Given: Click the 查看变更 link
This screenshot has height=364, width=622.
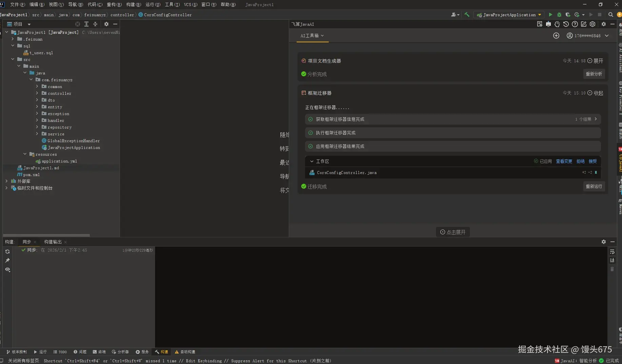Looking at the screenshot, I should (x=564, y=161).
